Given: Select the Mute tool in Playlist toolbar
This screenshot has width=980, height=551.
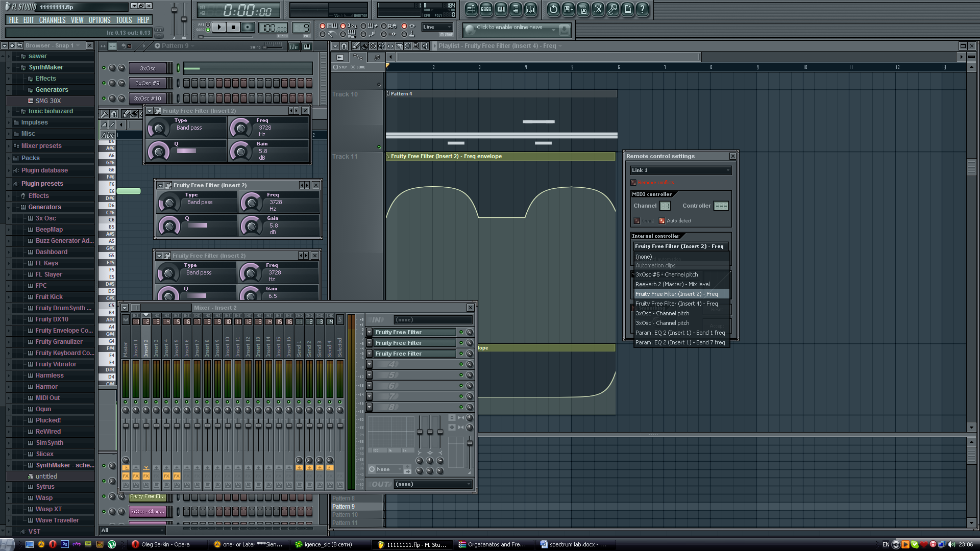Looking at the screenshot, I should pos(382,46).
